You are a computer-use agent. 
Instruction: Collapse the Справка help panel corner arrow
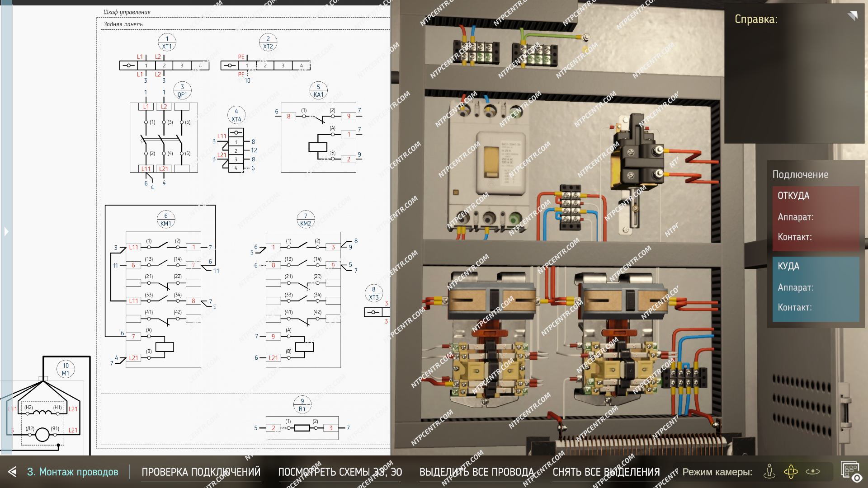tap(853, 16)
